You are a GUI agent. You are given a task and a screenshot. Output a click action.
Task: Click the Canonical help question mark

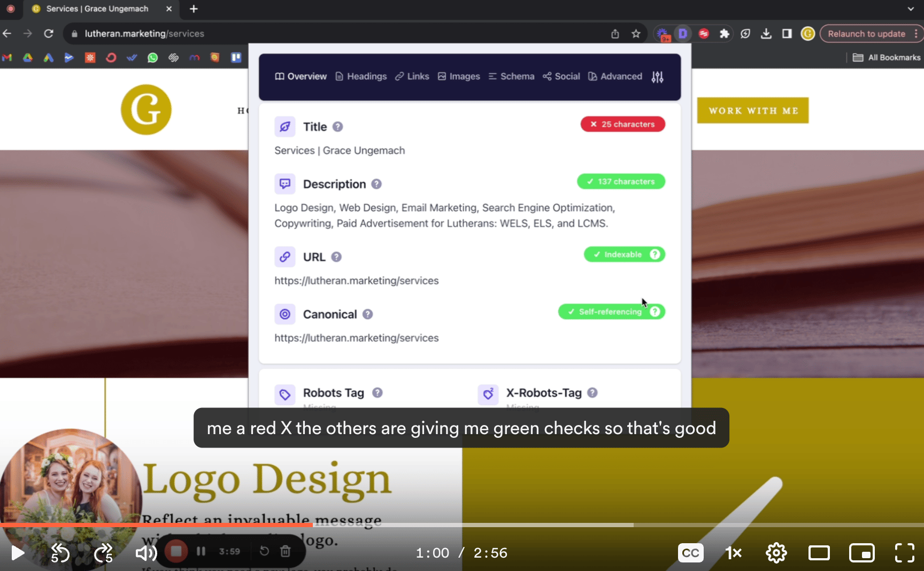point(367,314)
